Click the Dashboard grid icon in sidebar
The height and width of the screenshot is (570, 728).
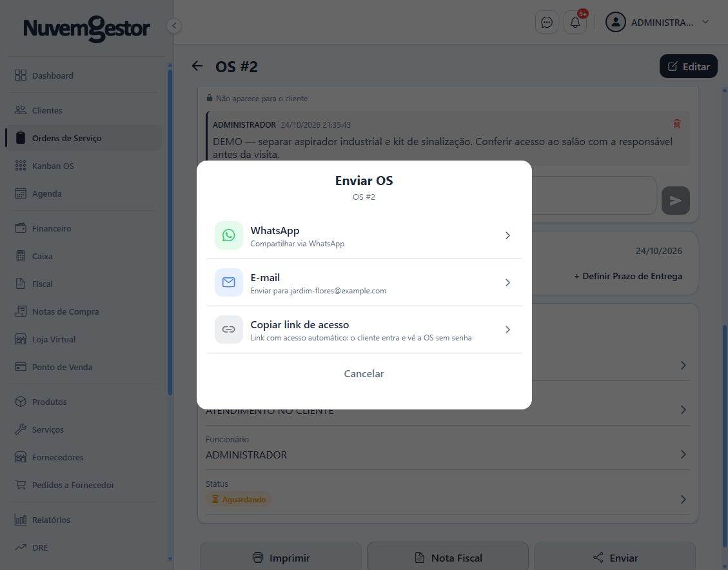[21, 75]
